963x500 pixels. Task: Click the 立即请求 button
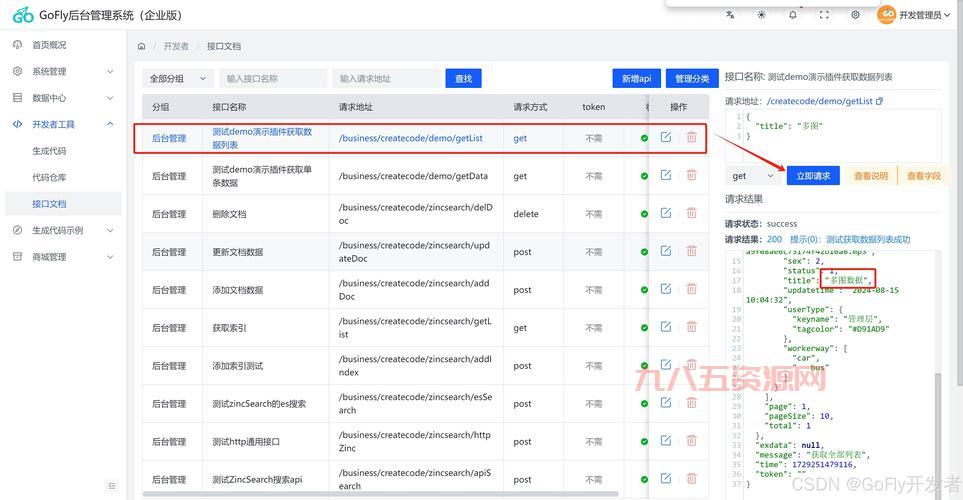coord(813,176)
